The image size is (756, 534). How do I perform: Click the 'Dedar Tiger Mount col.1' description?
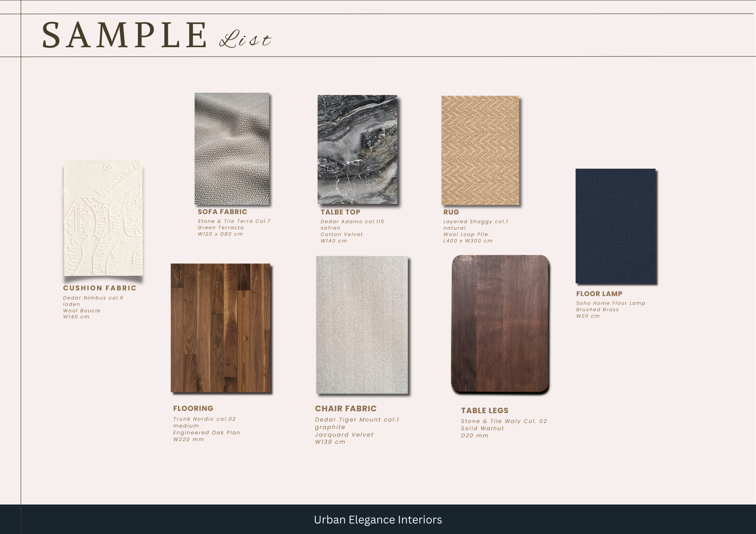click(x=357, y=420)
